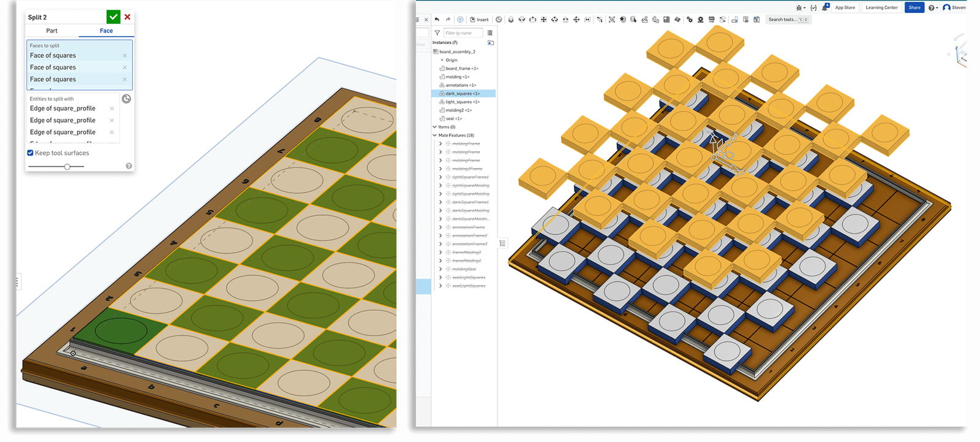Click the Split dialog preview slider
The width and height of the screenshot is (980, 442).
pos(67,167)
